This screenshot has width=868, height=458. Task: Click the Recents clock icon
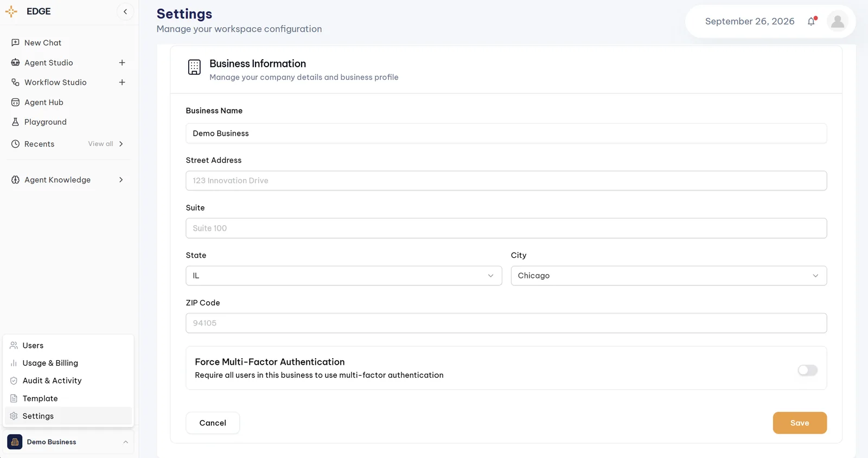coord(15,144)
